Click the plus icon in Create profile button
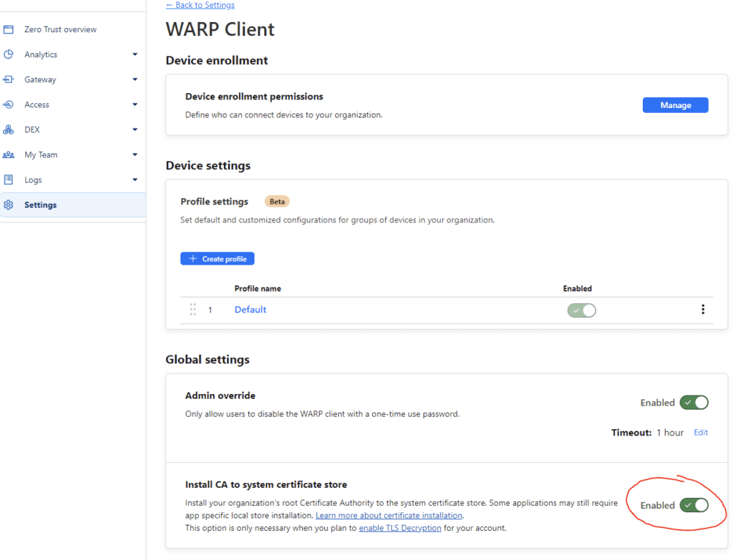Screen dimensions: 733x560 click(x=193, y=258)
